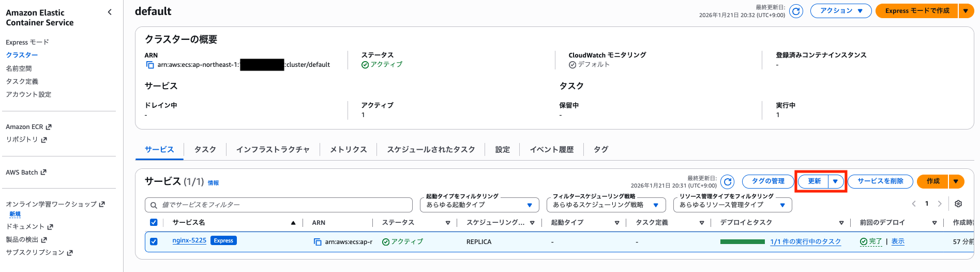This screenshot has width=980, height=272.
Task: Uncheck the nginx-5225 row checkbox
Action: (154, 241)
